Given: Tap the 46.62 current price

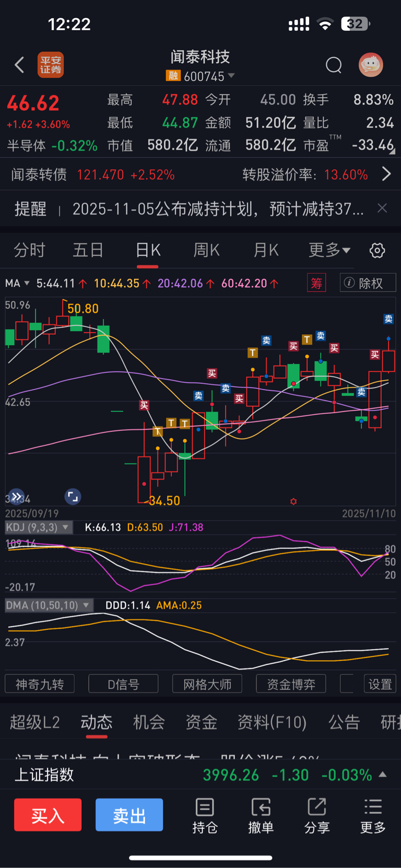Looking at the screenshot, I should pos(33,103).
